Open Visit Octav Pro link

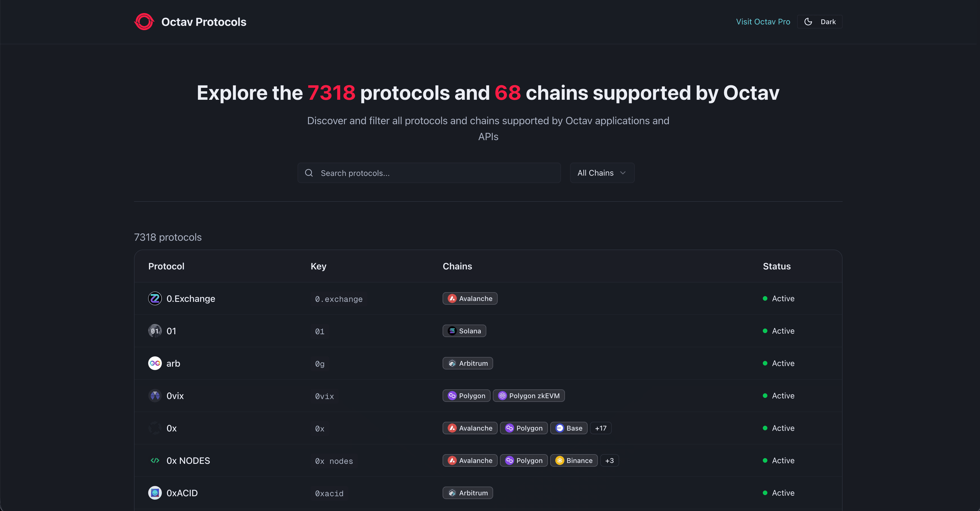(x=763, y=22)
